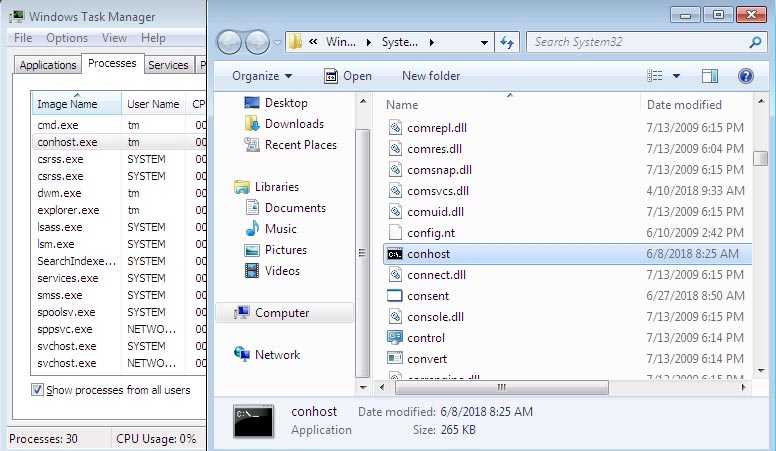This screenshot has width=776, height=451.
Task: Click the Refresh button beside the address bar
Action: point(507,43)
